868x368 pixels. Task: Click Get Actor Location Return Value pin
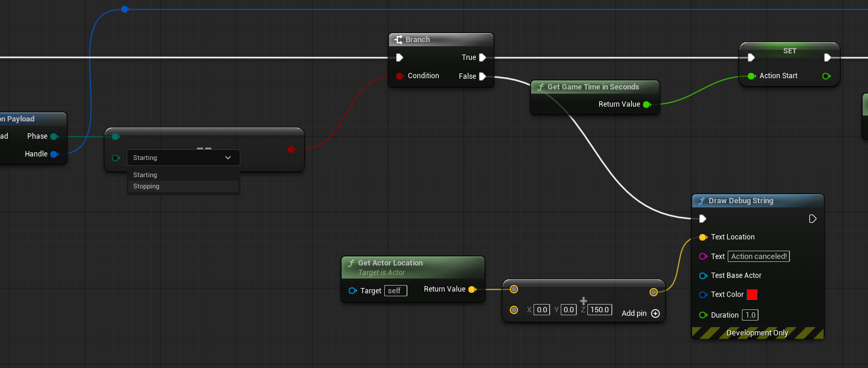point(472,289)
